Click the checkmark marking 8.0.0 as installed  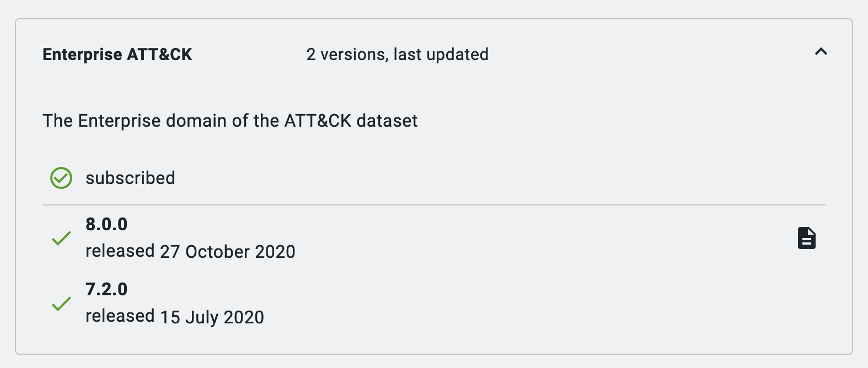coord(62,239)
